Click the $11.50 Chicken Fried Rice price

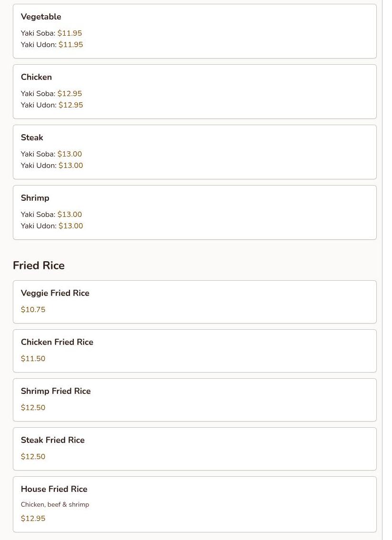click(33, 358)
